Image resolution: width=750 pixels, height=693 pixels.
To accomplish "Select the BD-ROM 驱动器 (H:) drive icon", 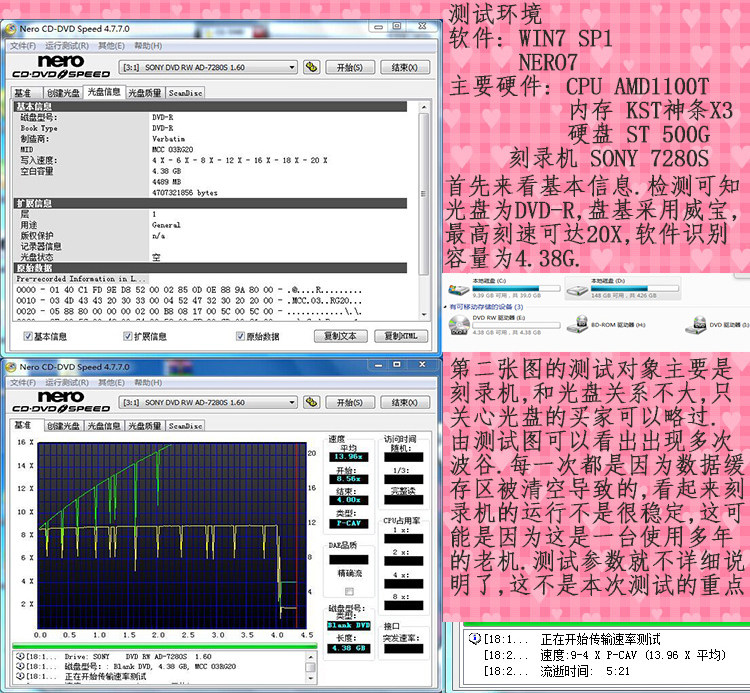I will (578, 325).
